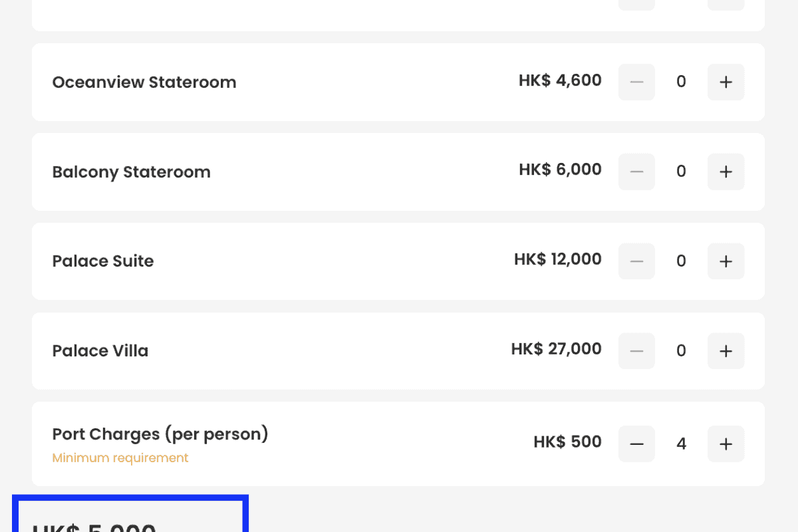Screen dimensions: 798x532
Task: Click minus icon for Palace Suite
Action: pyautogui.click(x=636, y=261)
